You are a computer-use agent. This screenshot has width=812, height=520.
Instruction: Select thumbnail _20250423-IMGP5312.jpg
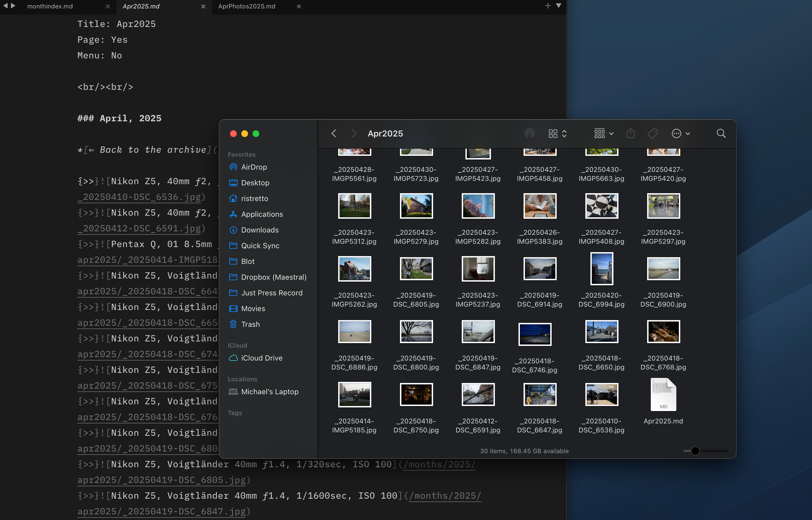coord(354,206)
